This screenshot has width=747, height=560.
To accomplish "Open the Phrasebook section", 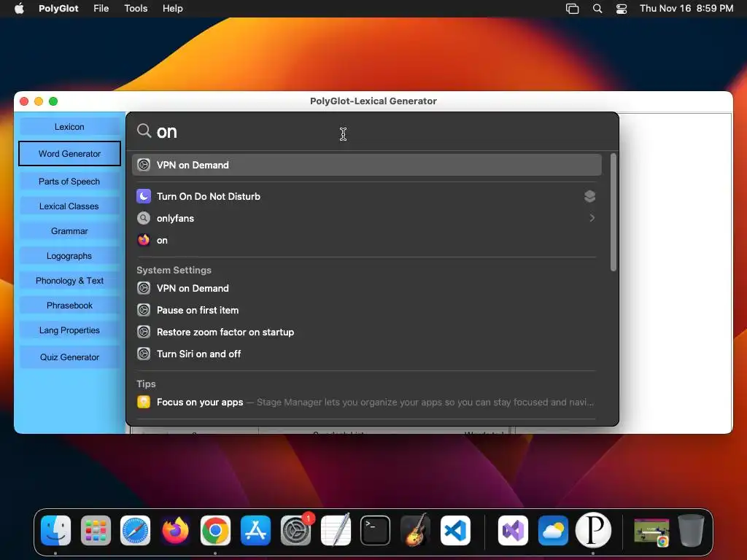I will (x=69, y=306).
